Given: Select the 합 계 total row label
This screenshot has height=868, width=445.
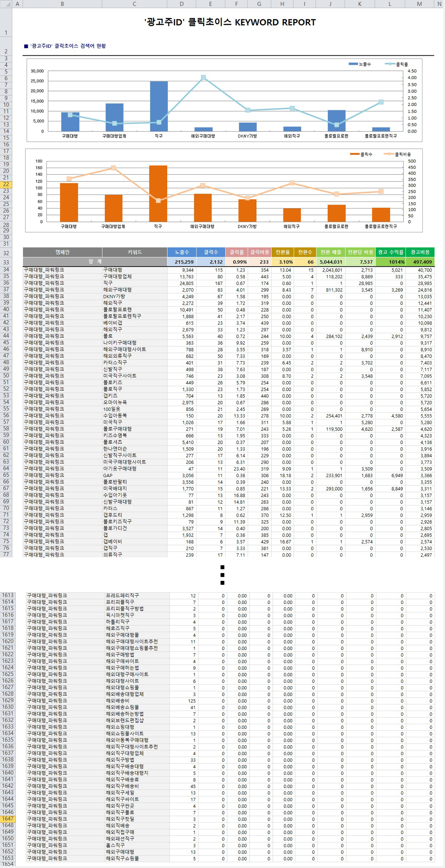Looking at the screenshot, I should [x=95, y=262].
